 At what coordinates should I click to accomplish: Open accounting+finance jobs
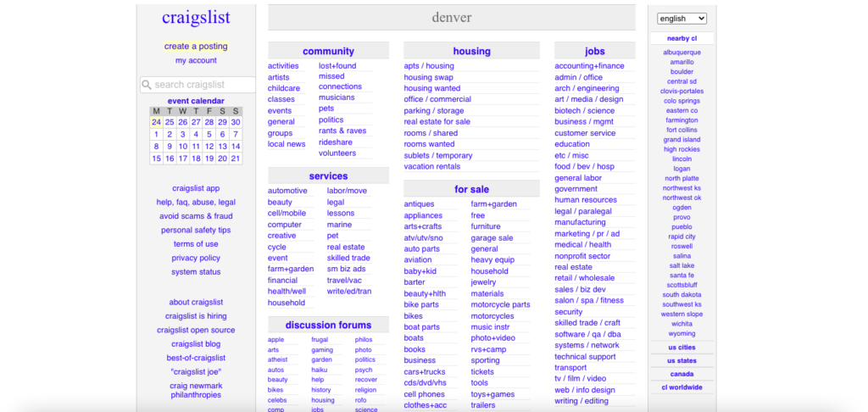pos(589,66)
